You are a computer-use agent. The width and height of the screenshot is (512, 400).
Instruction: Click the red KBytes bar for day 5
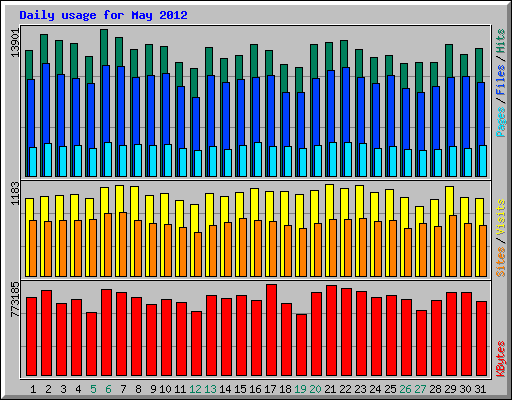[x=91, y=344]
